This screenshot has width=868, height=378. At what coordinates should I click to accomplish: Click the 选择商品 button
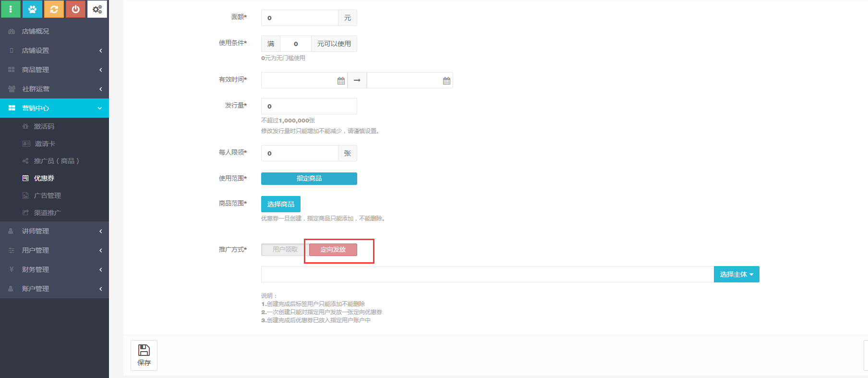(280, 204)
